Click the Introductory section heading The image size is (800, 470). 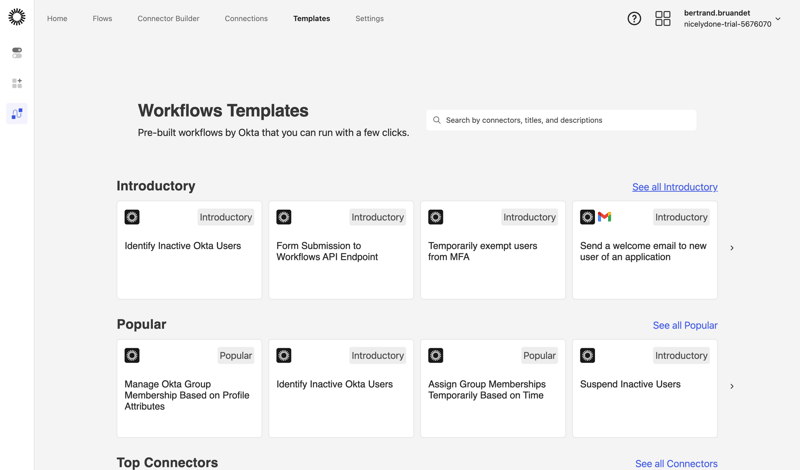tap(156, 186)
